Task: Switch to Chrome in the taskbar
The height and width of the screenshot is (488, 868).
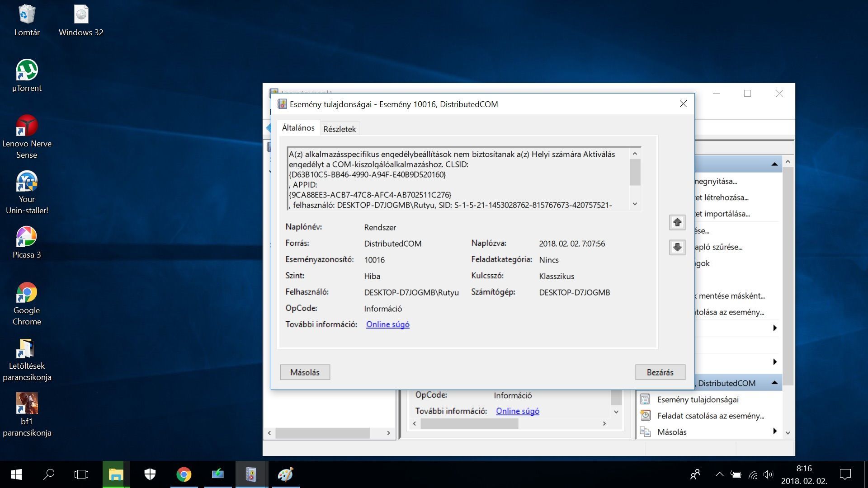Action: [184, 474]
